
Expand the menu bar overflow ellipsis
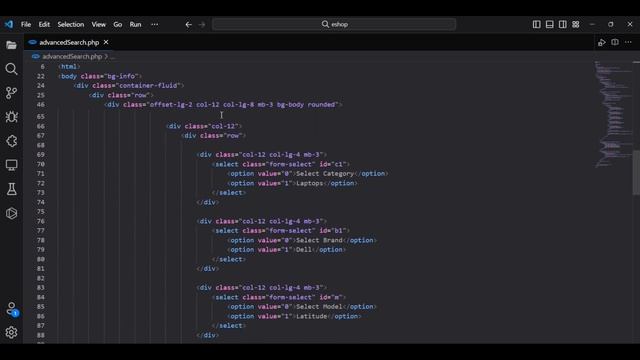154,24
